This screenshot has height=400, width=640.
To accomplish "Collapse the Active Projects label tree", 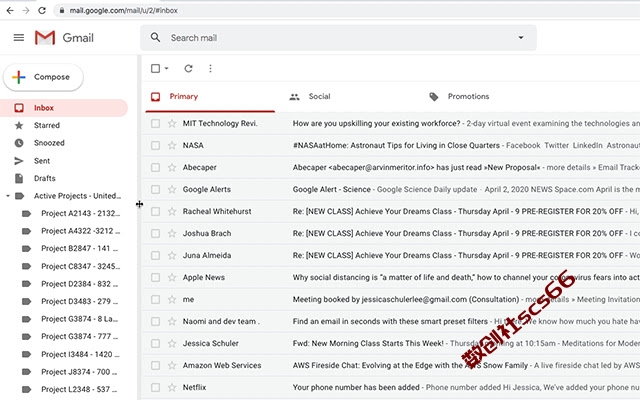I will tap(8, 196).
